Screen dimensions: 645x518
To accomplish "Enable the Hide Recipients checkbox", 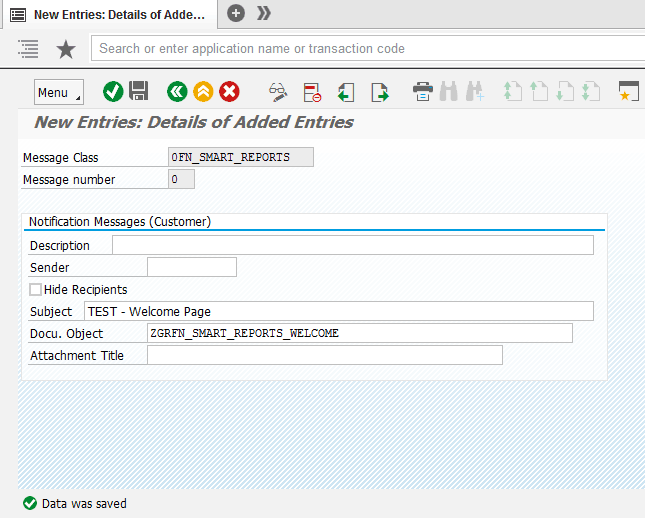I will [x=36, y=290].
